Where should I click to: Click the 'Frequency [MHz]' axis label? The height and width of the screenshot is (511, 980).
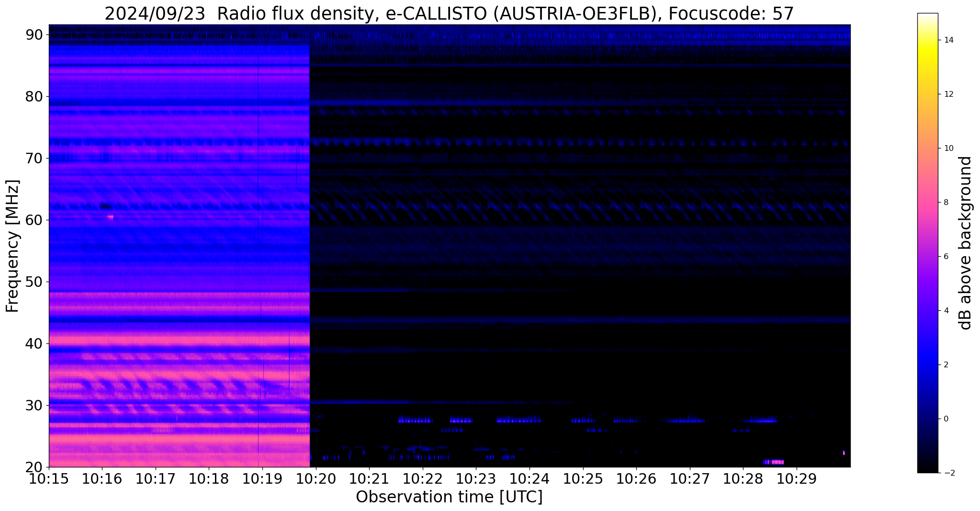(x=12, y=246)
